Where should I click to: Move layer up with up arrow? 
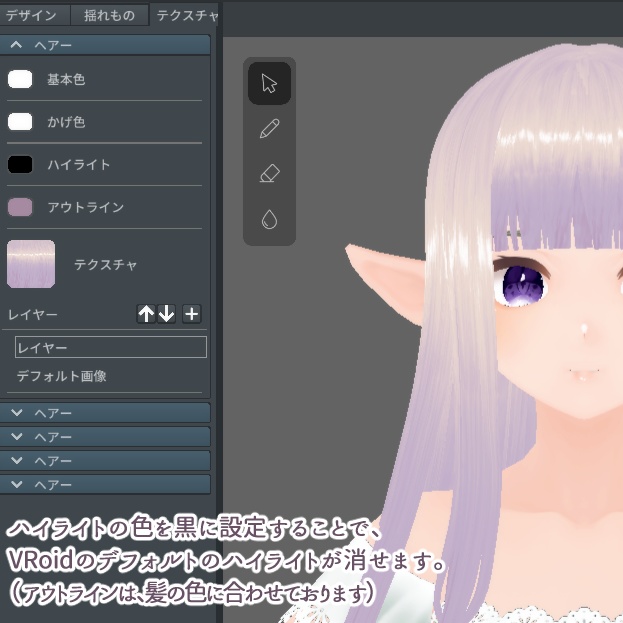pyautogui.click(x=146, y=314)
